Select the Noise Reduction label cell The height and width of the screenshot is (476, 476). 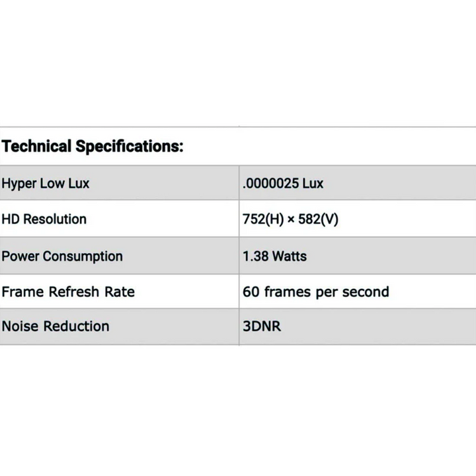click(x=56, y=326)
